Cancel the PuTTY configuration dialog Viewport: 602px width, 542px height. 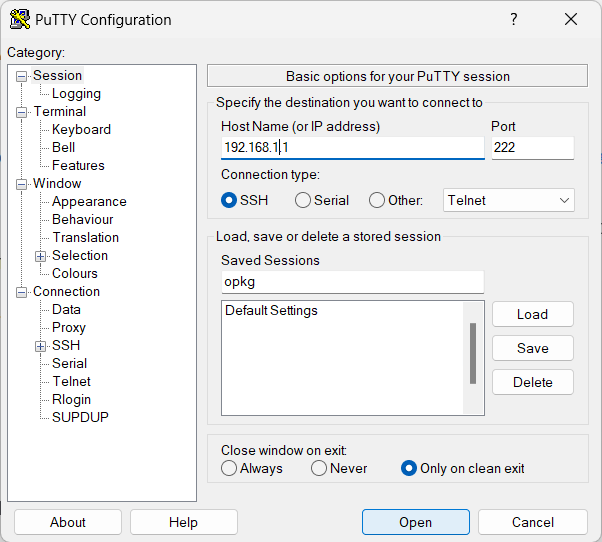pos(533,522)
